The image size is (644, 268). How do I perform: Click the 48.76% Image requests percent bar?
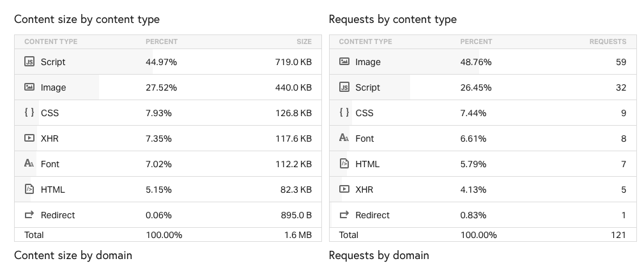click(404, 61)
